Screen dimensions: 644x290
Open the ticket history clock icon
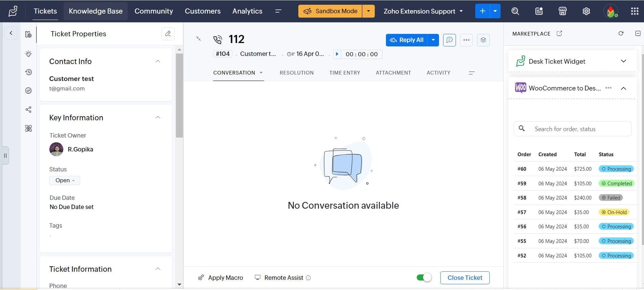28,72
